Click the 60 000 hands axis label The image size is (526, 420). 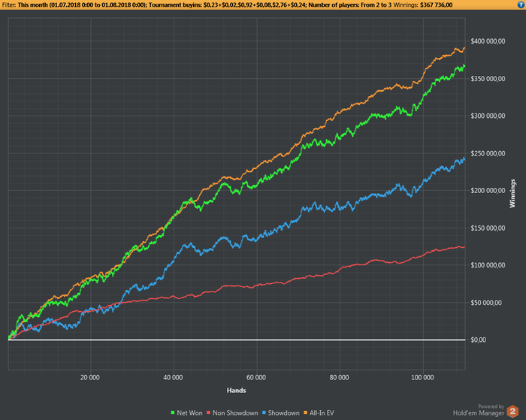[256, 378]
